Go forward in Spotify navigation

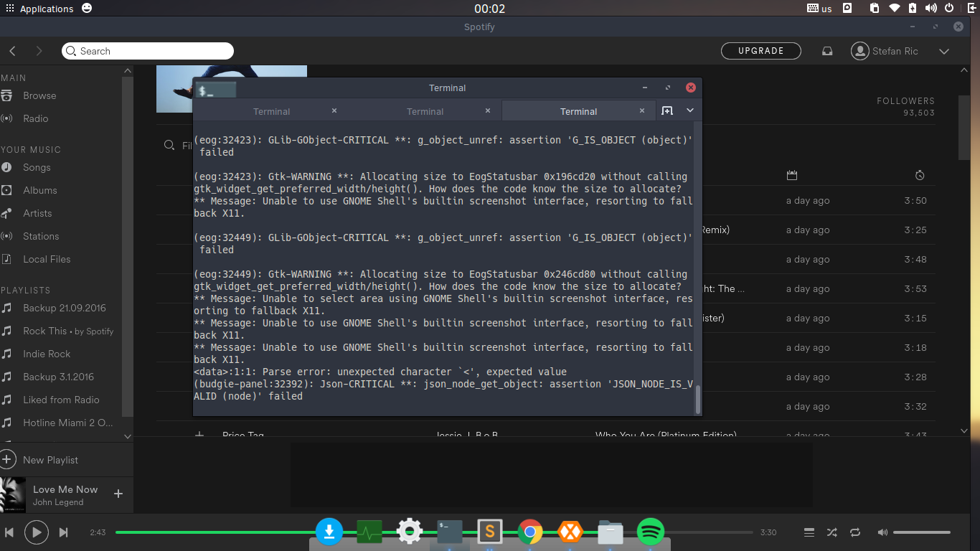pos(39,51)
